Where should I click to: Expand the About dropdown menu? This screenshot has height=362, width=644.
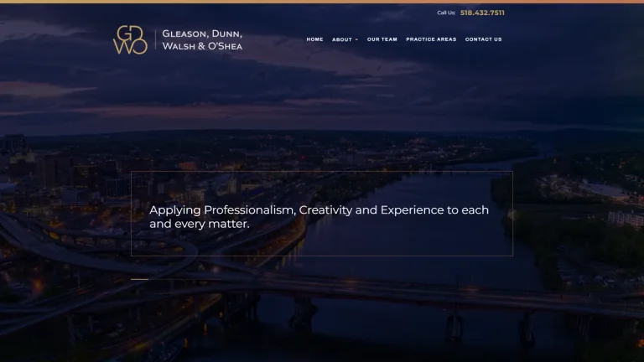tap(345, 39)
